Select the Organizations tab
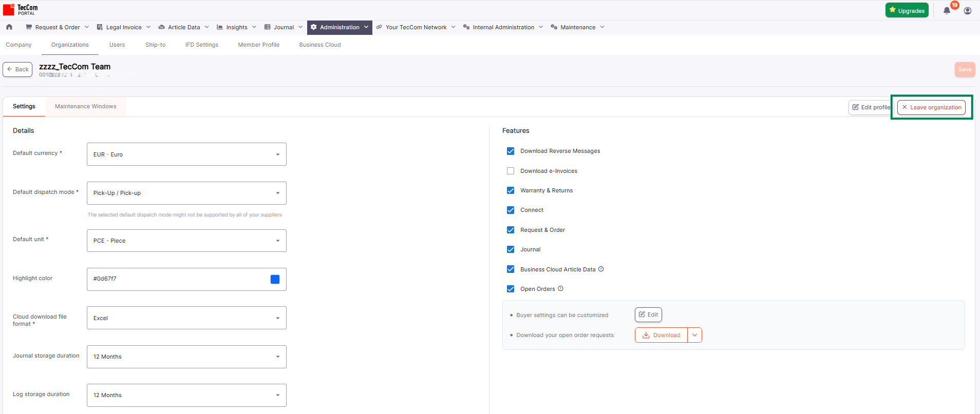The image size is (980, 414). coord(70,45)
